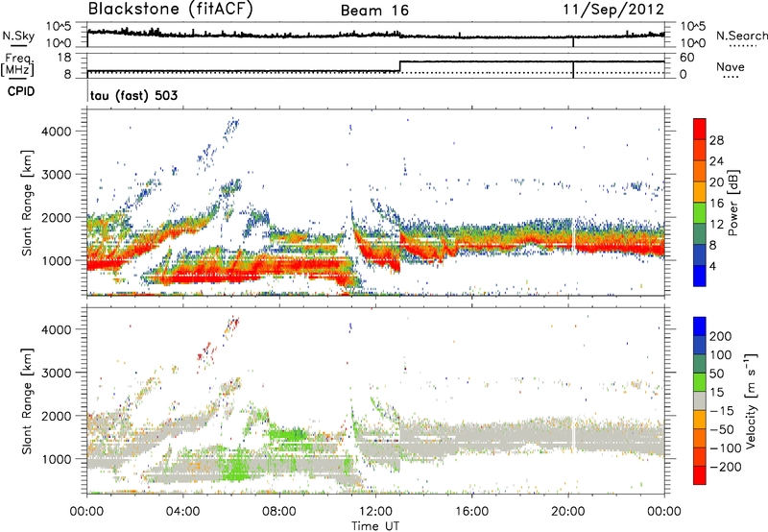768x532 pixels.
Task: Click the 'Nave' legend label
Action: pyautogui.click(x=731, y=66)
